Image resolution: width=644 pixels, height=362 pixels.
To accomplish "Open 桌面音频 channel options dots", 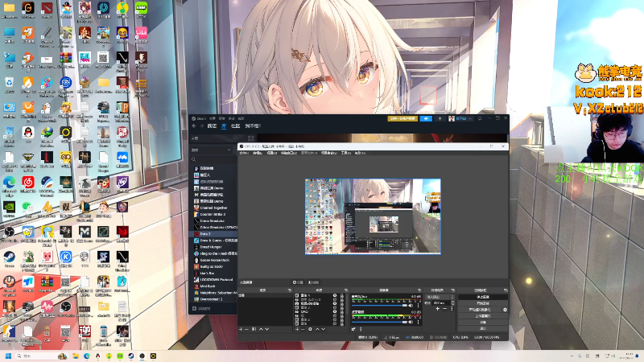I will [x=418, y=322].
